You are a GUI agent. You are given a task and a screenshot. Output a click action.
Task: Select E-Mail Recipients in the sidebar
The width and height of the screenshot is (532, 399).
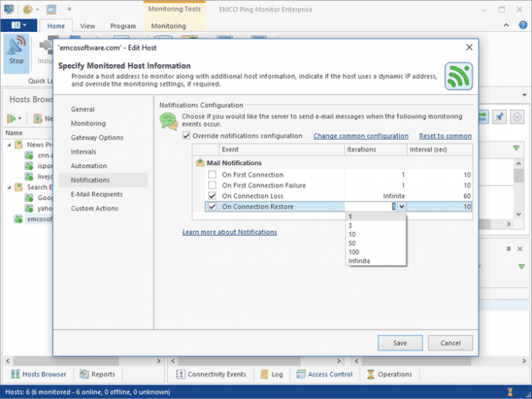pyautogui.click(x=96, y=194)
